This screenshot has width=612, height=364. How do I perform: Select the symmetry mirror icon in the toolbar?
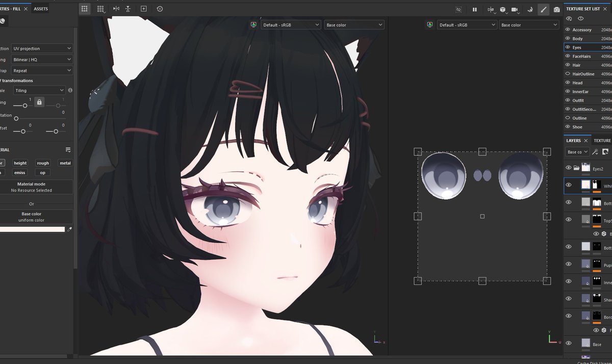tap(116, 9)
